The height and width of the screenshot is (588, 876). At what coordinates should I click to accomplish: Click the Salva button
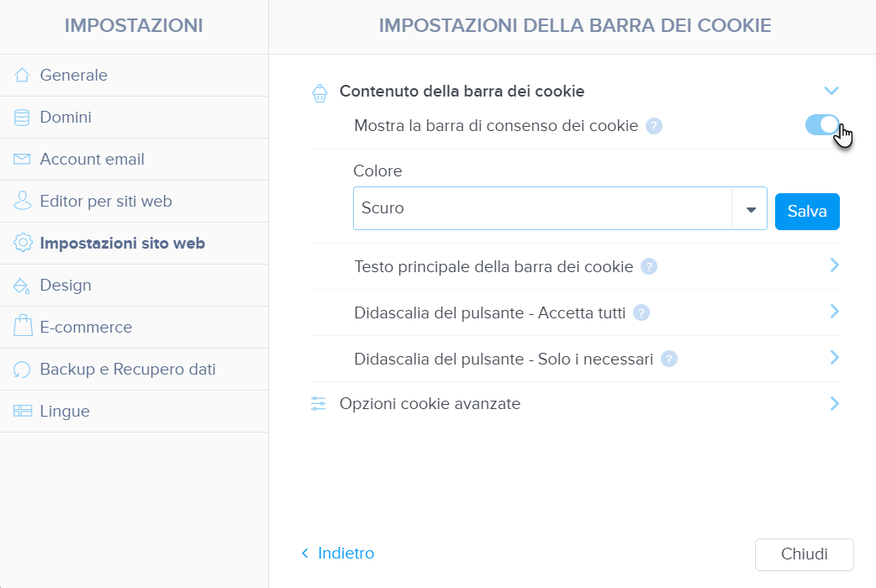(807, 211)
